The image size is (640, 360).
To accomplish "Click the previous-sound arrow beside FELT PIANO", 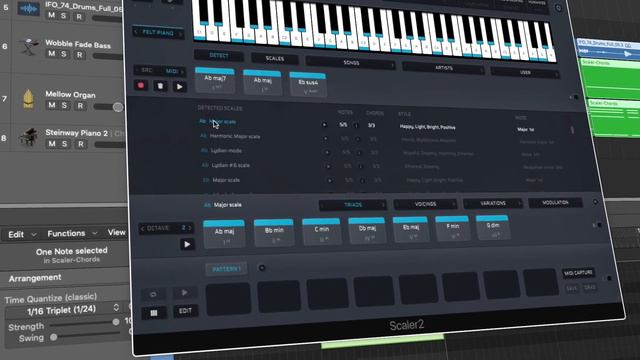I will pyautogui.click(x=136, y=31).
